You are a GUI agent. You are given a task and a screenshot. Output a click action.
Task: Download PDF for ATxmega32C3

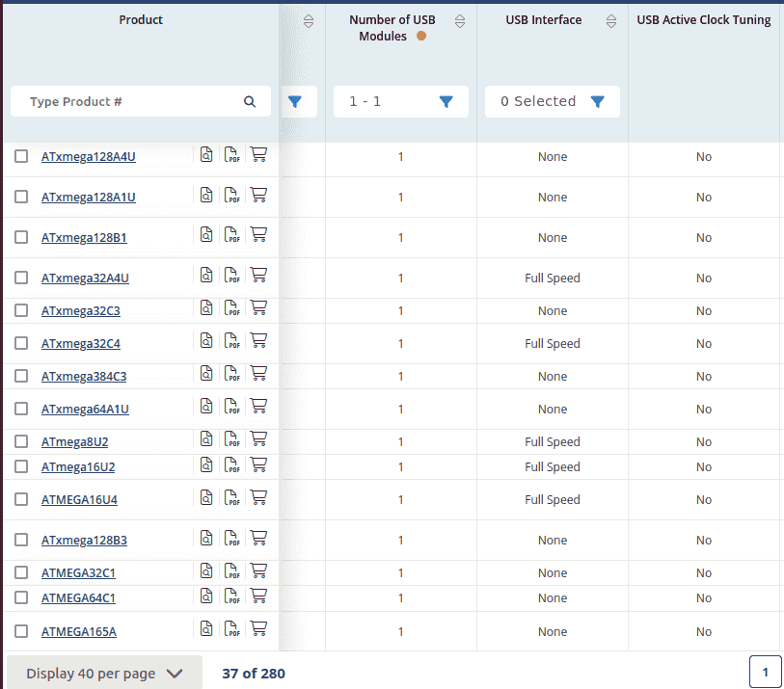click(x=232, y=308)
